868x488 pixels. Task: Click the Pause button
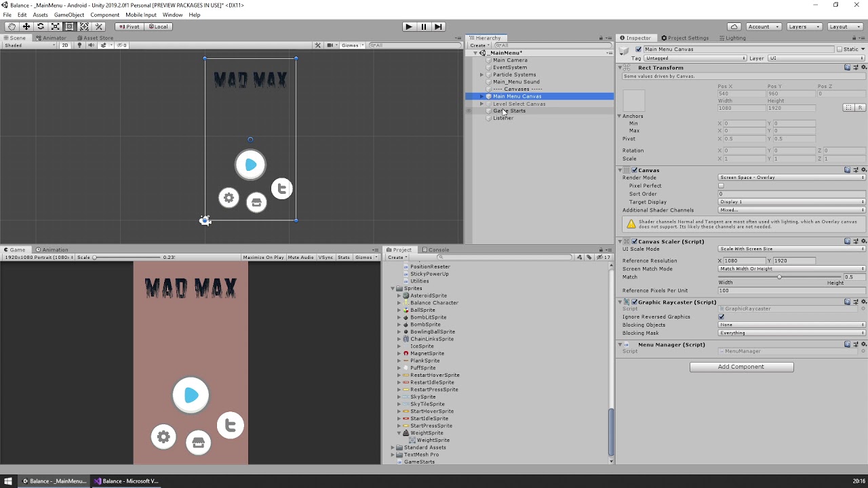coord(424,26)
